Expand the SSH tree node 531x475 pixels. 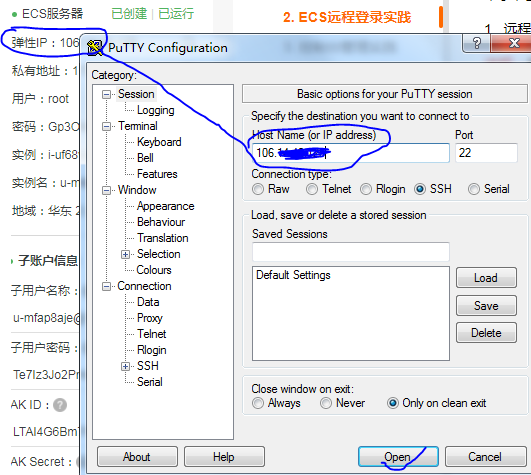125,366
